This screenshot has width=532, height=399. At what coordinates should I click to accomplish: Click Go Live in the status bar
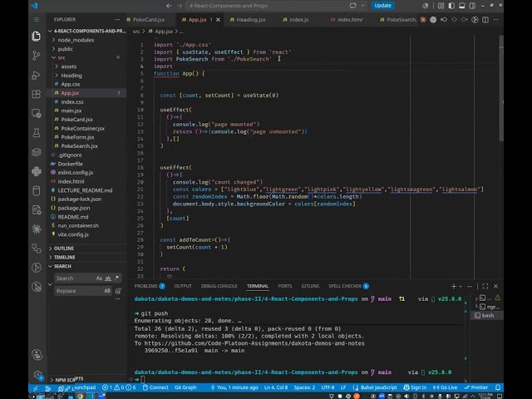coord(446,387)
